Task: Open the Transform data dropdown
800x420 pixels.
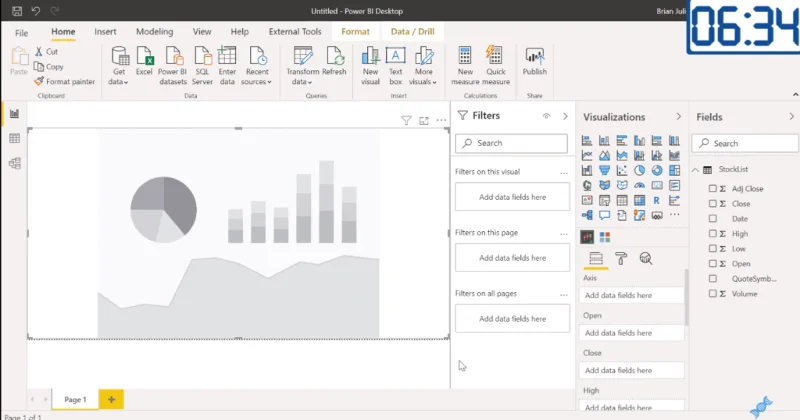Action: (302, 65)
